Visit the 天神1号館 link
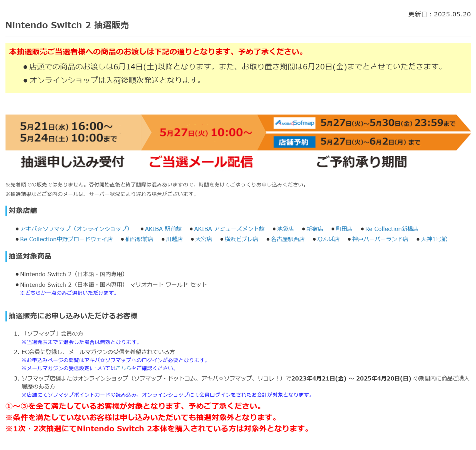Viewport: 476px width, 450px height. click(x=434, y=239)
